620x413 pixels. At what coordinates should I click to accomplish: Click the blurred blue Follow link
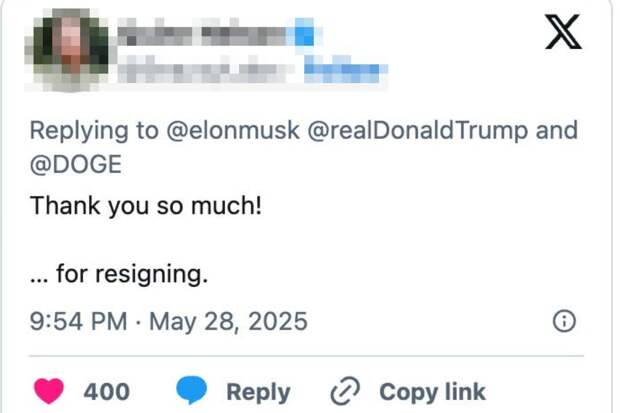[345, 69]
